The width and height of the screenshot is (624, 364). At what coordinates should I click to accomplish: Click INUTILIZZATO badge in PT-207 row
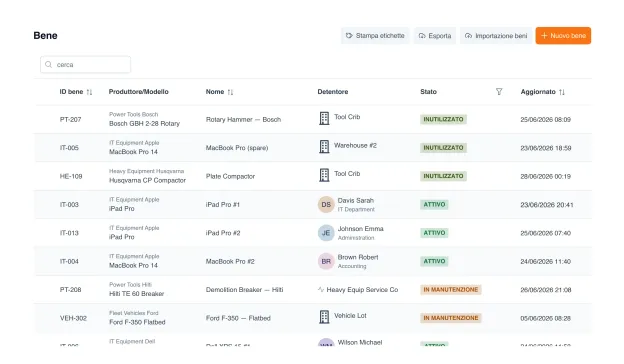pos(443,119)
